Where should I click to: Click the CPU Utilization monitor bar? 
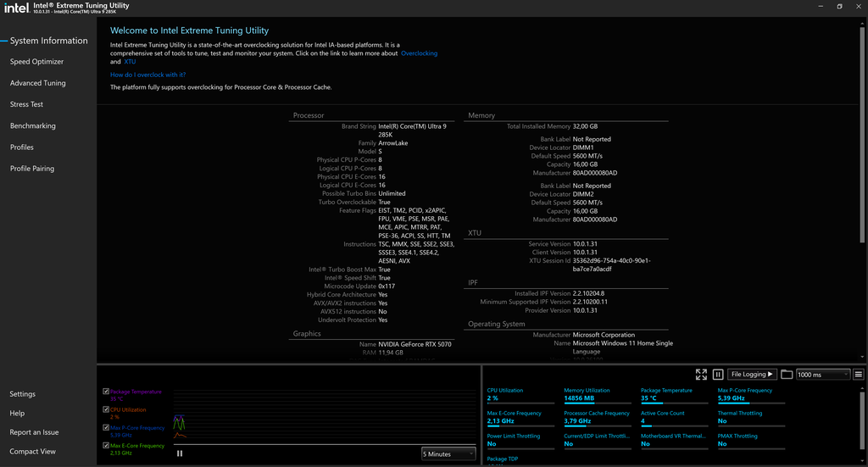tap(520, 403)
